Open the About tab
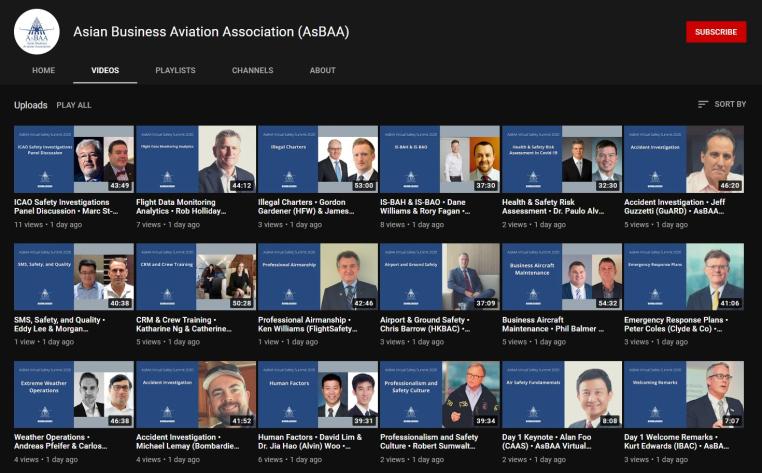The width and height of the screenshot is (762, 473). pos(322,71)
